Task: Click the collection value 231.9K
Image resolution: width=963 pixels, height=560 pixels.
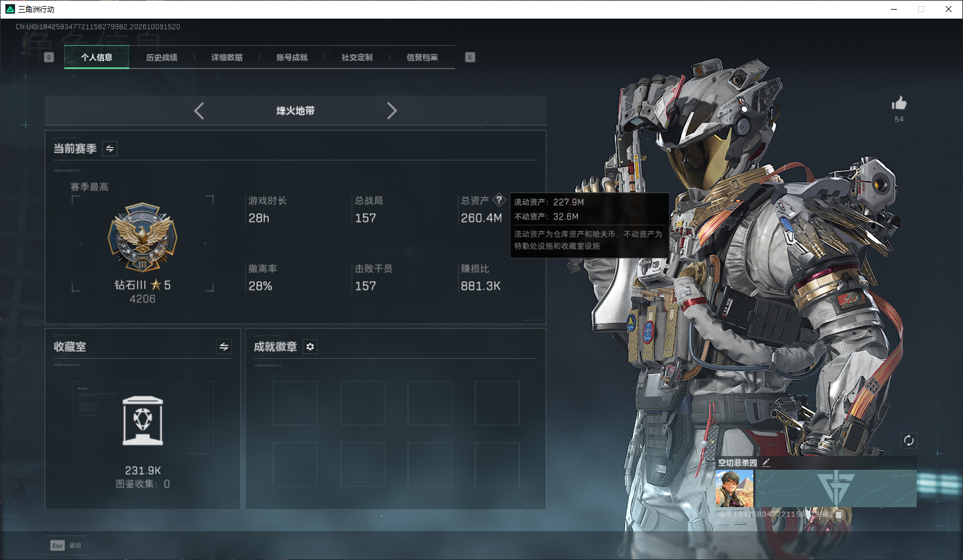Action: click(x=143, y=470)
